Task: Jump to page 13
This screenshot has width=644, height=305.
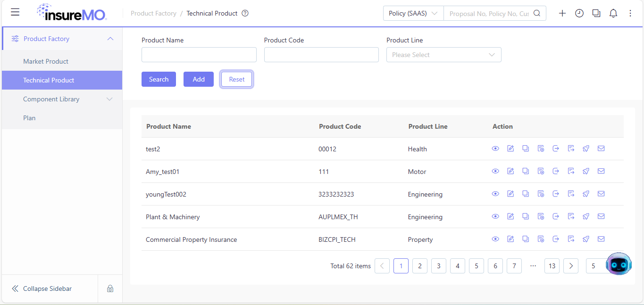Action: (x=552, y=266)
